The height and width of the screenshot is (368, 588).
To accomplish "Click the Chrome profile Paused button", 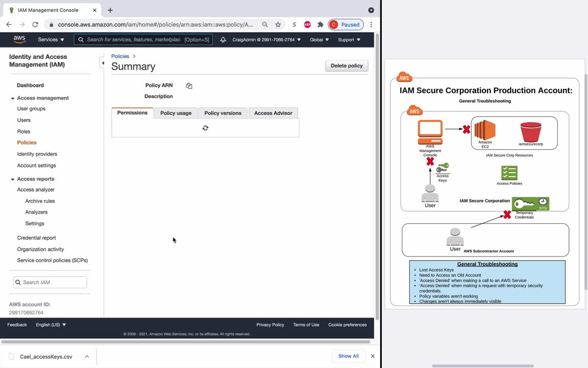I will [x=346, y=25].
